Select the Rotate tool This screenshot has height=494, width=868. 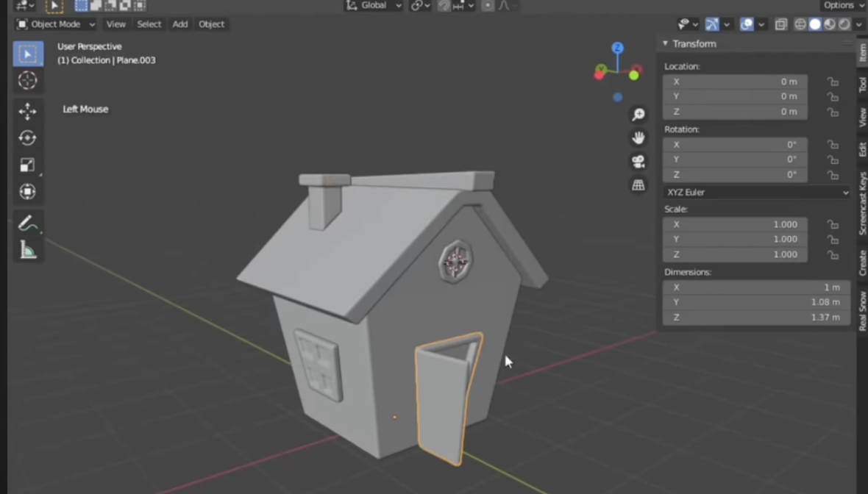coord(28,137)
